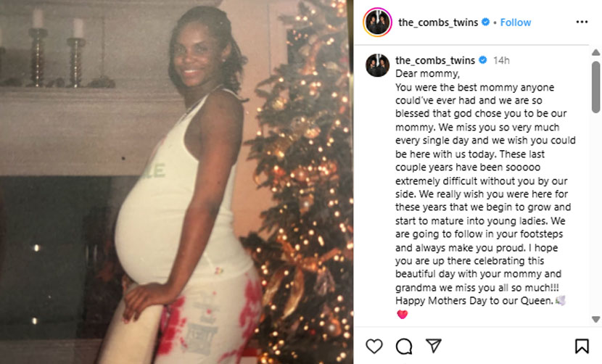Click the caption text starting Dear mommy
The width and height of the screenshot is (602, 364).
pos(485,187)
